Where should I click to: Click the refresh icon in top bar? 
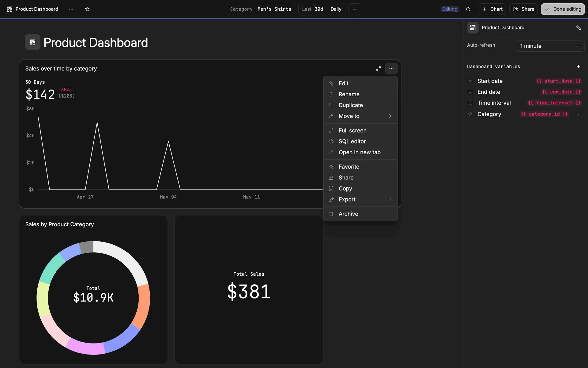468,9
